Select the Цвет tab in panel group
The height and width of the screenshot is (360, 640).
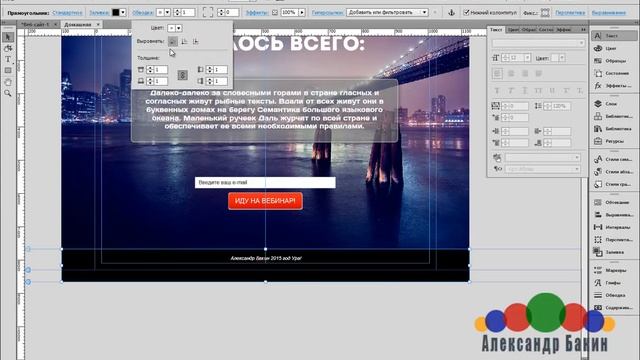513,30
